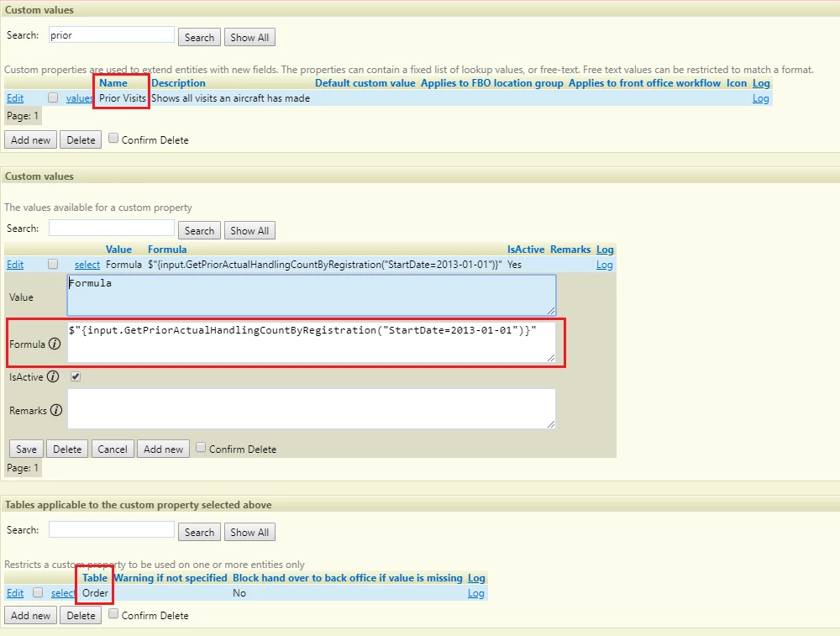Save the custom value

click(x=26, y=449)
